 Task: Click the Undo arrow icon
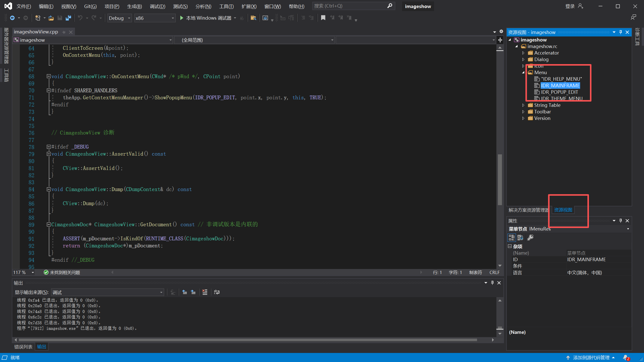pos(80,18)
